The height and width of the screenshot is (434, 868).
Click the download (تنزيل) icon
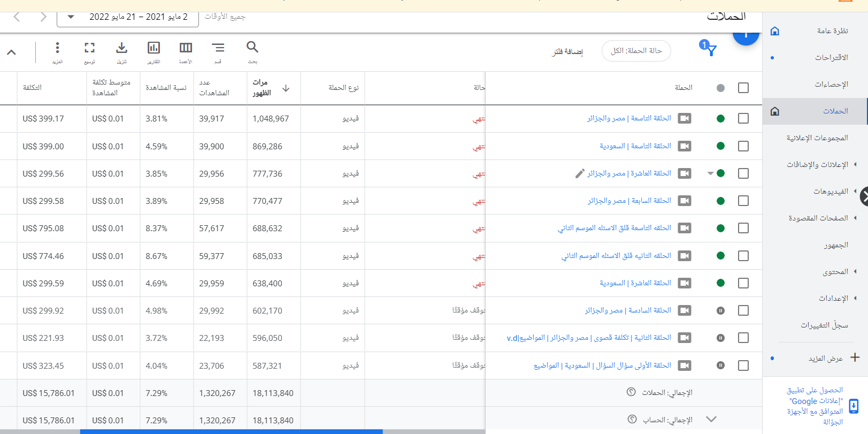tap(122, 48)
